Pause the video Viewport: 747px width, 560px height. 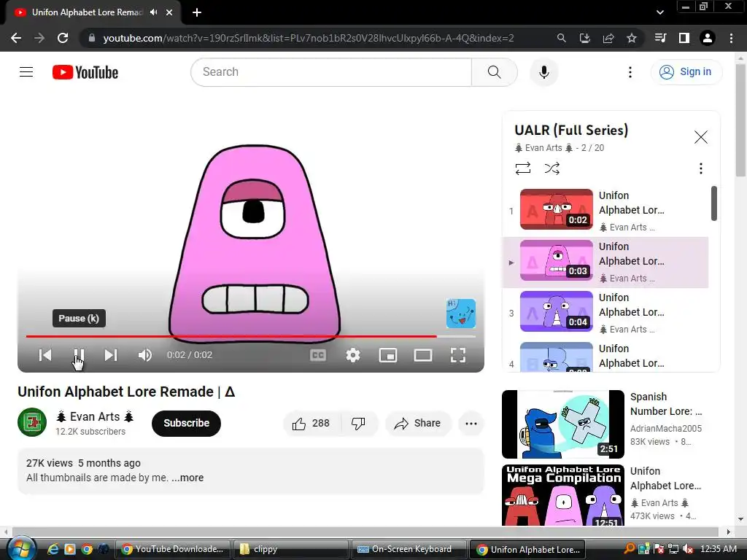[x=79, y=355]
